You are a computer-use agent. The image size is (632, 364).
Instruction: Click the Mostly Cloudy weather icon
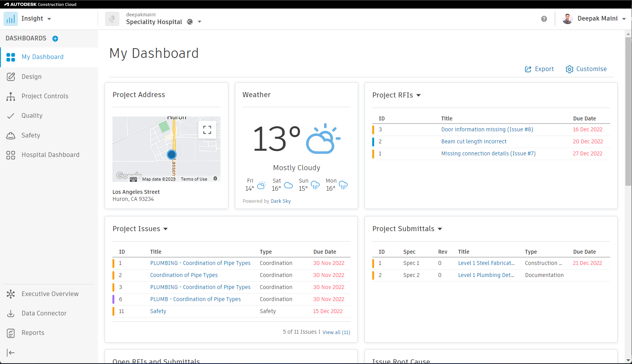[x=323, y=139]
